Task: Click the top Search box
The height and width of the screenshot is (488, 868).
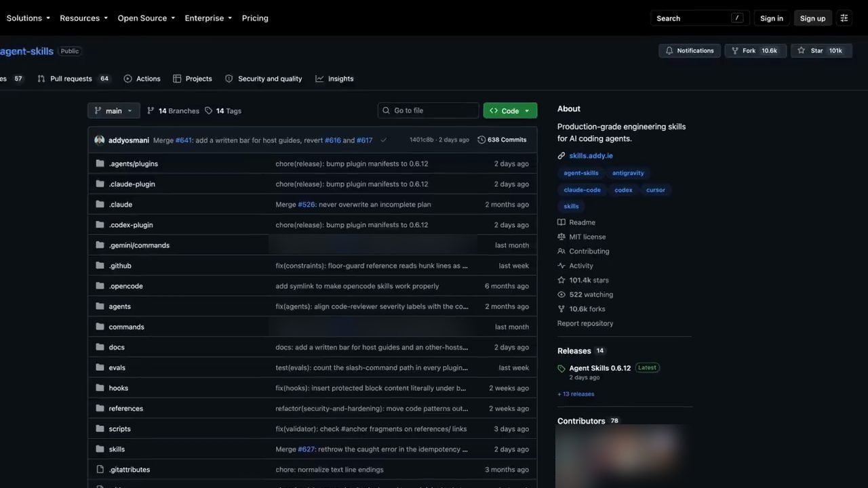Action: [x=699, y=18]
